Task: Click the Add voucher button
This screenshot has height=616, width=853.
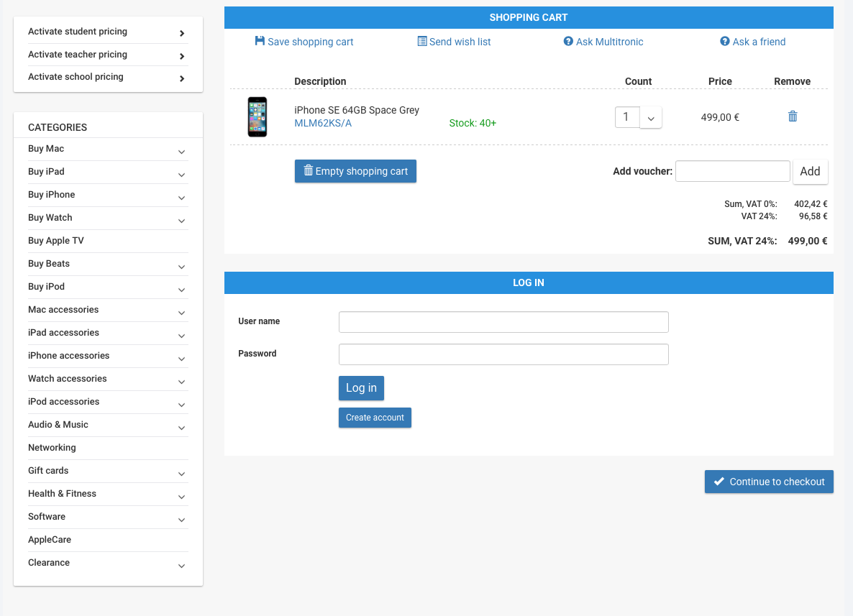Action: coord(810,171)
